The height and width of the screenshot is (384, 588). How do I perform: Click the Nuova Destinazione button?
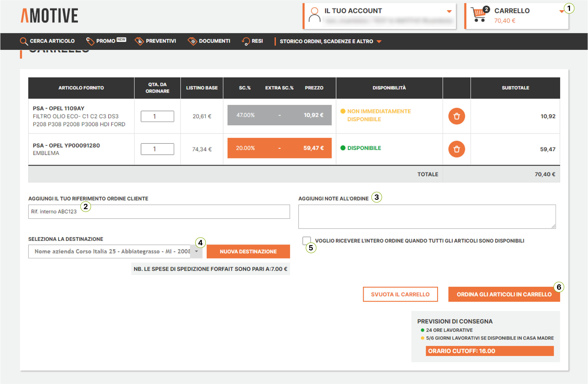click(248, 251)
